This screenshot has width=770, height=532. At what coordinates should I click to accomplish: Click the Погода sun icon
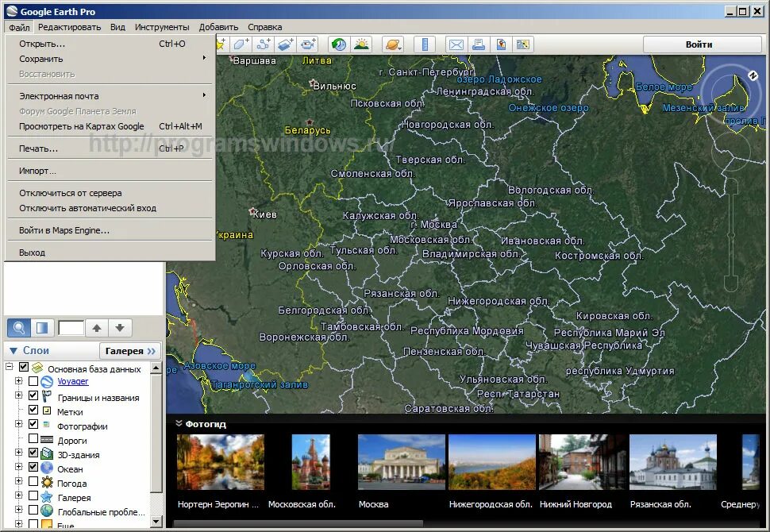point(47,482)
